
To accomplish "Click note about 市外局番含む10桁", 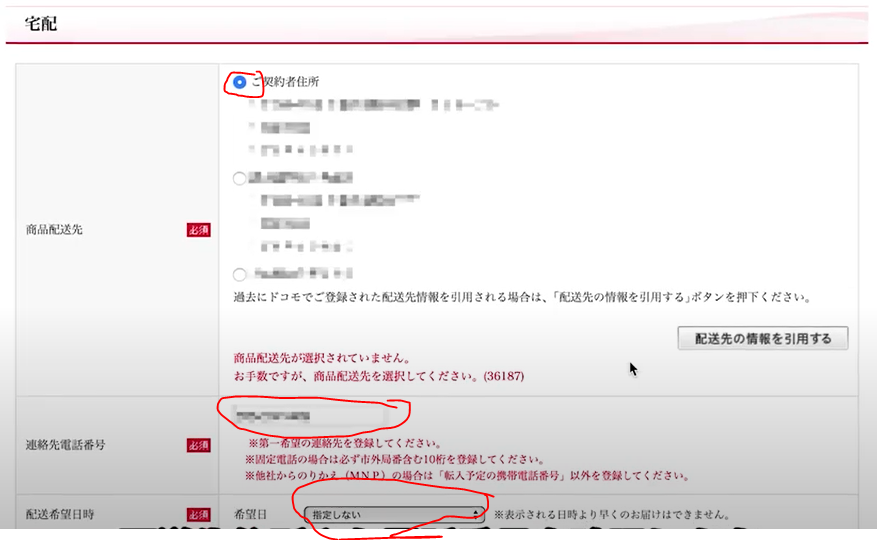I will 395,459.
